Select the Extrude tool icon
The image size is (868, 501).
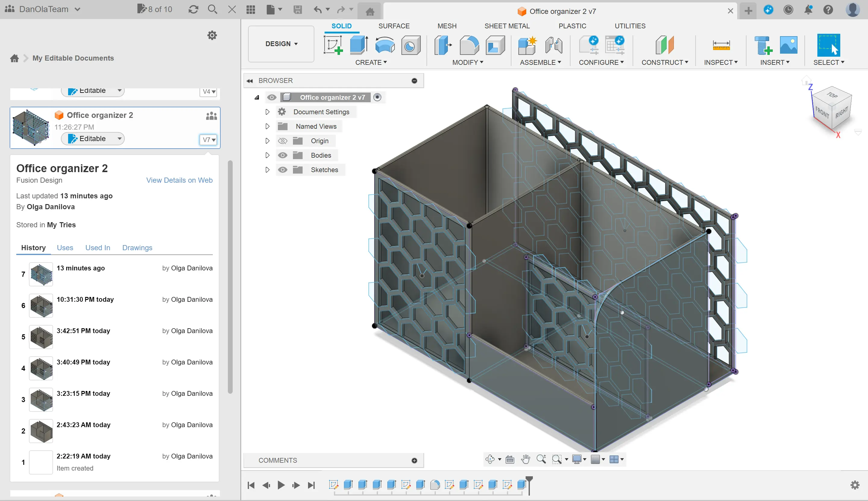point(359,45)
